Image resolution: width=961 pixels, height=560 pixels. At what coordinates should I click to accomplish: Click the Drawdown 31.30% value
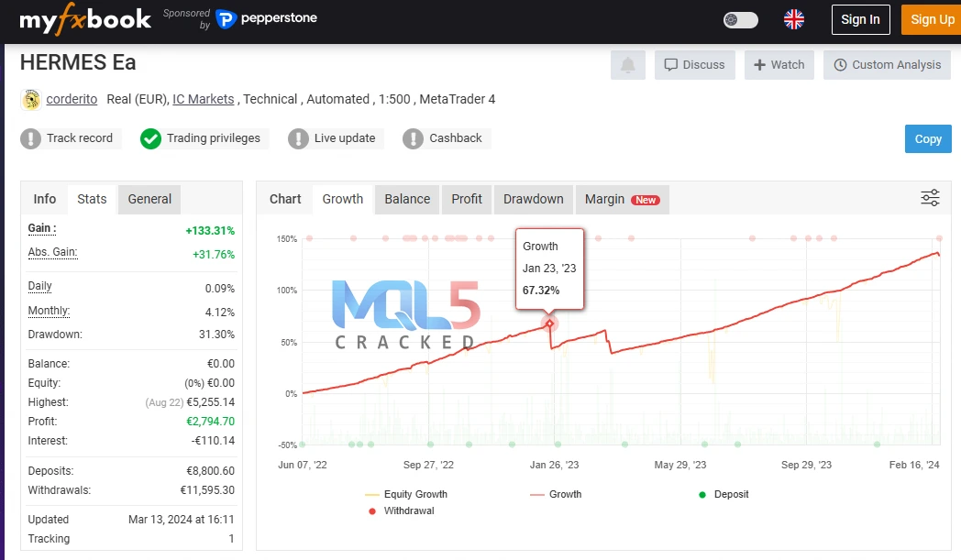217,335
